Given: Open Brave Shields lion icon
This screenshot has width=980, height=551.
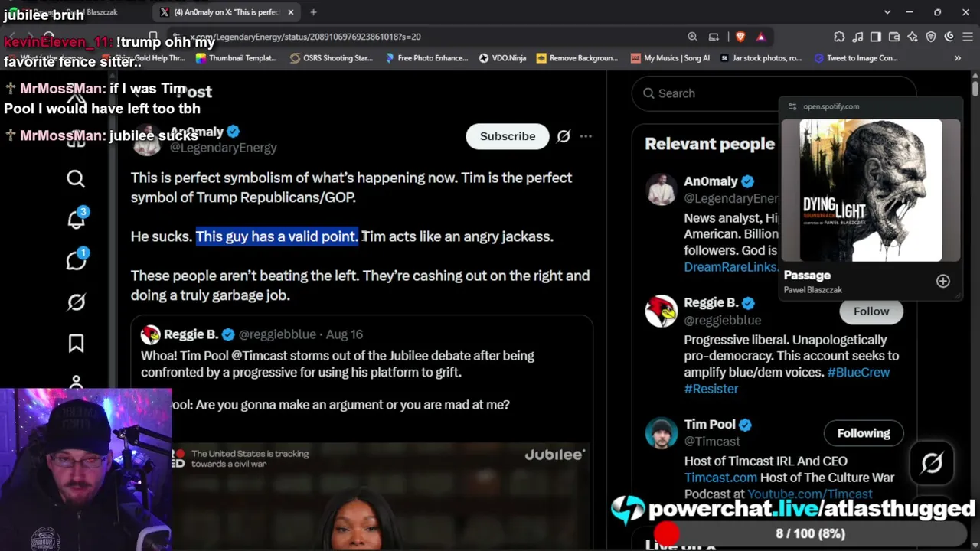Looking at the screenshot, I should point(740,37).
